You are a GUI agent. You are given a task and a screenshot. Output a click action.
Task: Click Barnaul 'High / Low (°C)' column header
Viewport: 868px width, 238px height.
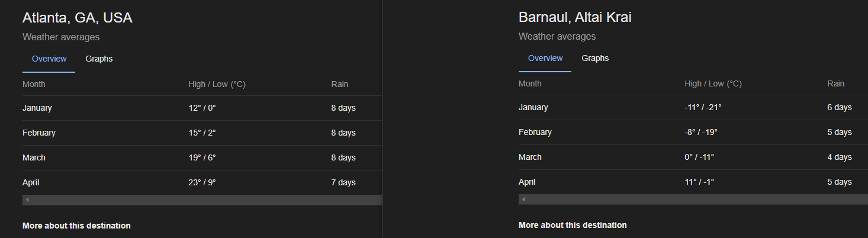click(713, 83)
